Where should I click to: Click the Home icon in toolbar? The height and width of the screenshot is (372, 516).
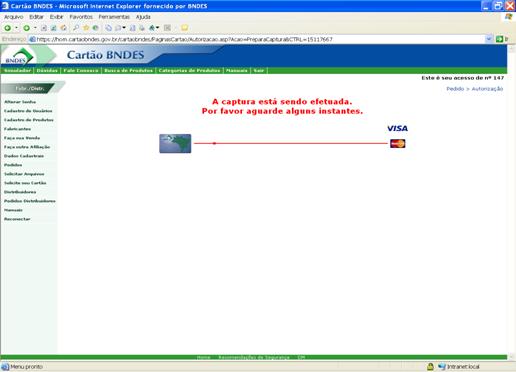pyautogui.click(x=64, y=28)
